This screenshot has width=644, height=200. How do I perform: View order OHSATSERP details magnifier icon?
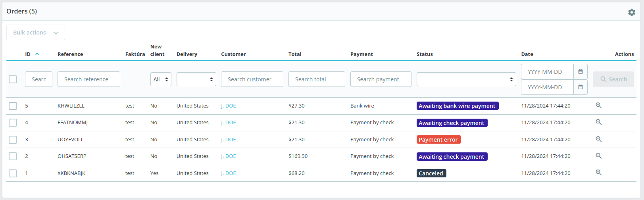pos(598,156)
